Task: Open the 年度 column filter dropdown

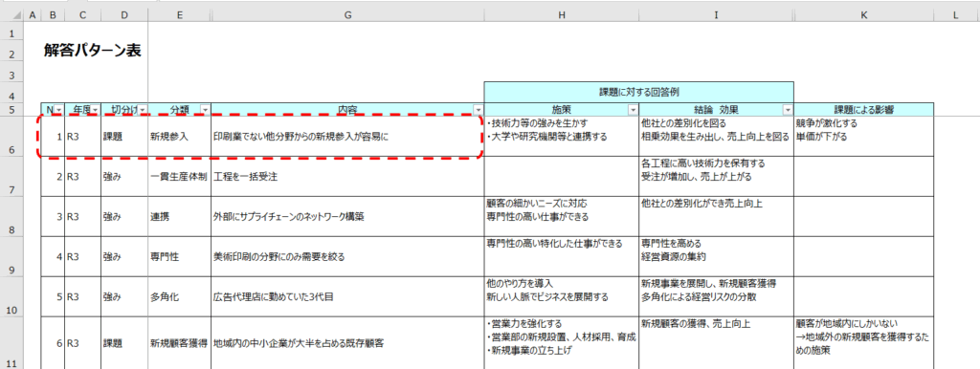Action: [95, 109]
